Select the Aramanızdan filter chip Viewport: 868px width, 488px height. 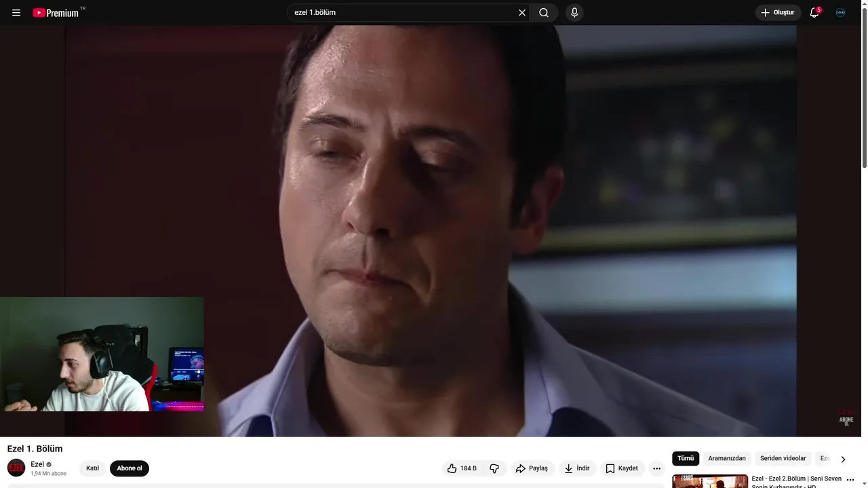coord(727,459)
